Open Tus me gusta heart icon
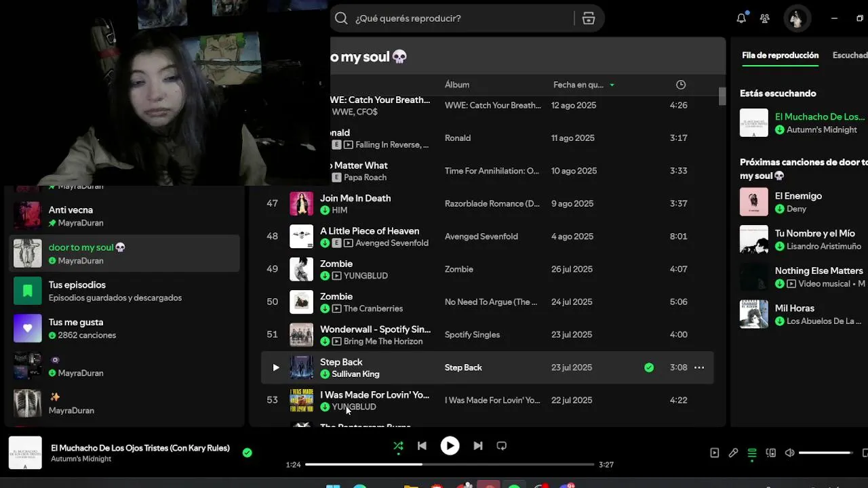 [x=28, y=328]
